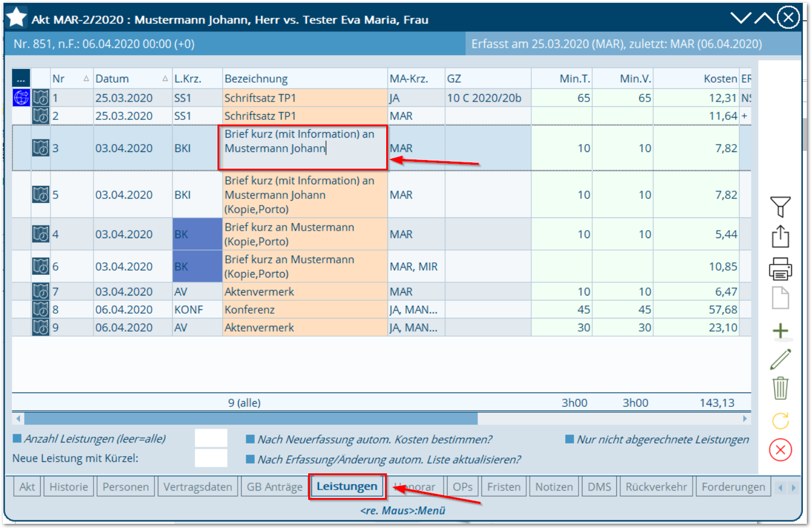Screen dimensions: 812x529
Task: Click the printer icon
Action: tap(780, 269)
